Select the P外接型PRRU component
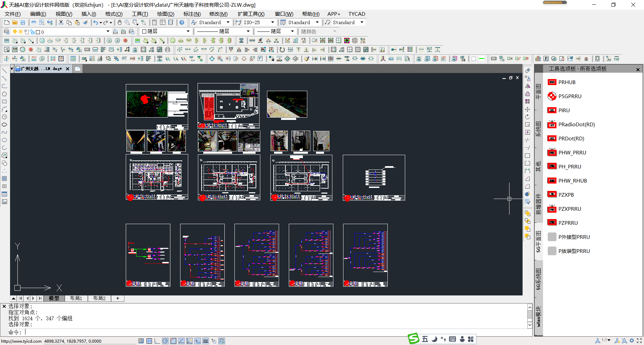The image size is (644, 345). pyautogui.click(x=569, y=237)
